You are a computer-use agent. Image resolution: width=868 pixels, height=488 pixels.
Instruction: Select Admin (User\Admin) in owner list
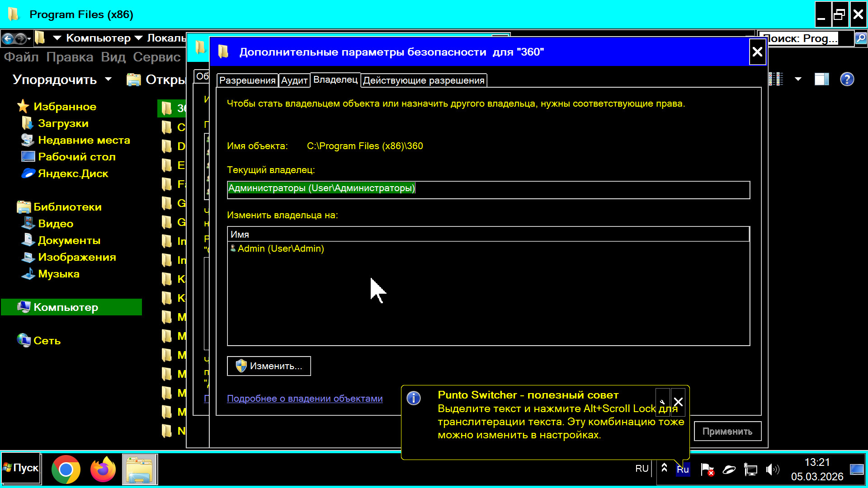click(280, 249)
